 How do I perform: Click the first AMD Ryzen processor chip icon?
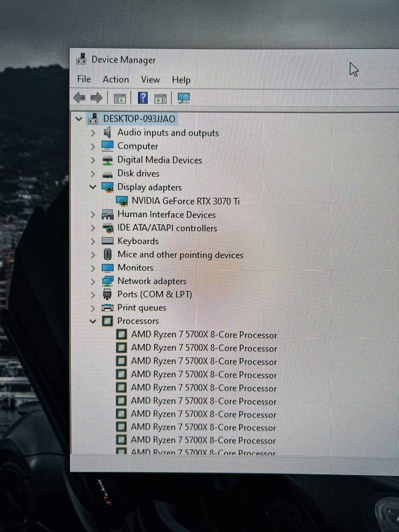coord(122,334)
